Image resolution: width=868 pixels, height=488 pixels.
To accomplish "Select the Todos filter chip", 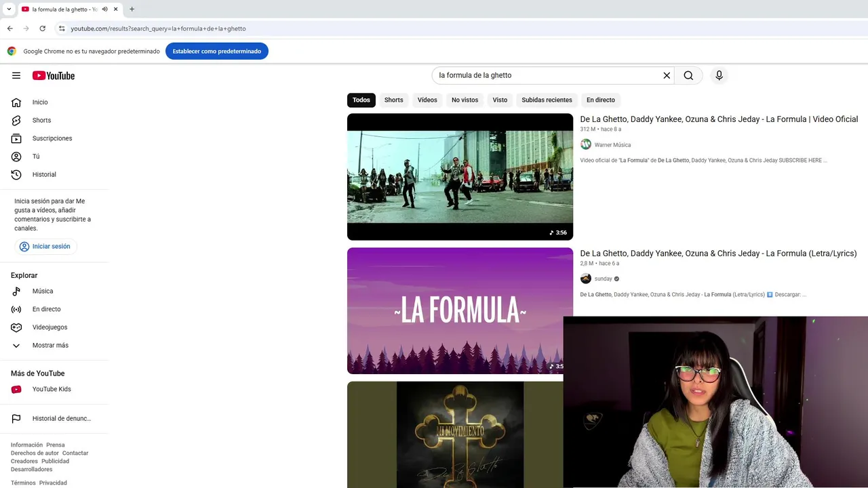I will (x=361, y=100).
